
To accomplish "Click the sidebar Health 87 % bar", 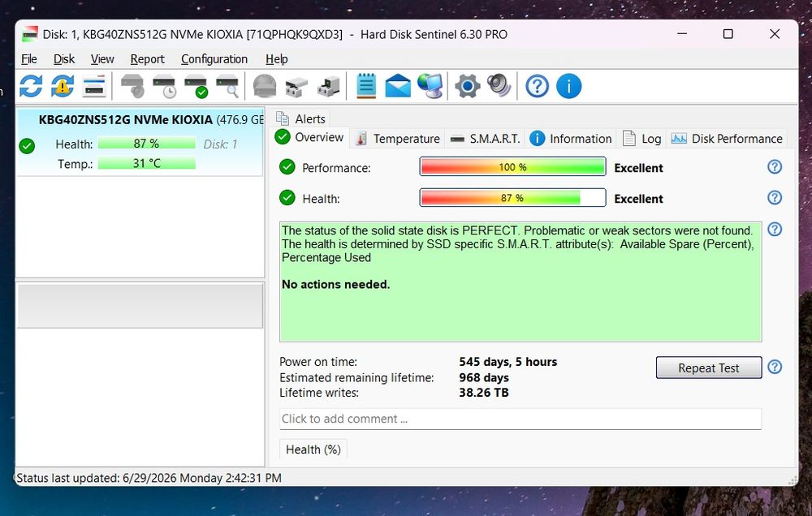I will click(x=146, y=144).
